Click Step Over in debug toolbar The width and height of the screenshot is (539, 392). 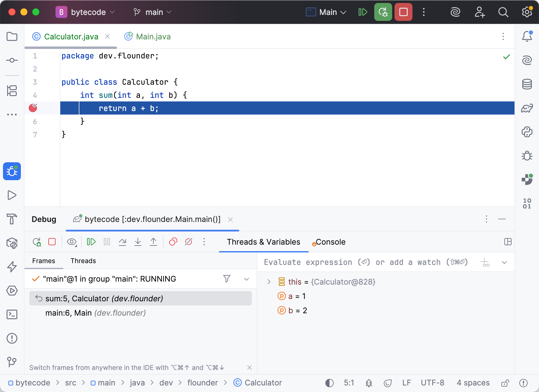(x=122, y=242)
